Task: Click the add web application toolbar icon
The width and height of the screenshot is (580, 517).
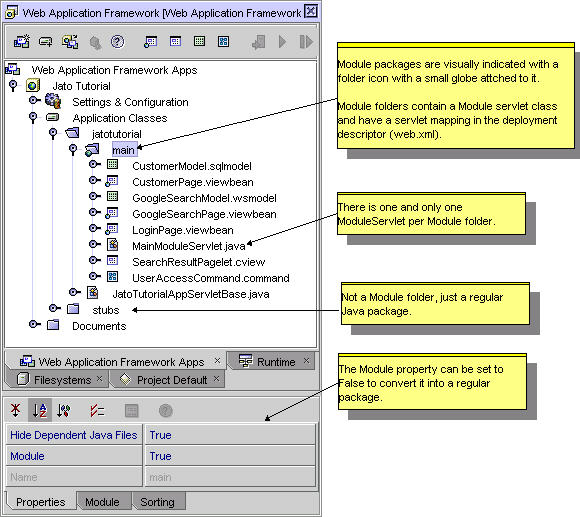Action: click(21, 41)
